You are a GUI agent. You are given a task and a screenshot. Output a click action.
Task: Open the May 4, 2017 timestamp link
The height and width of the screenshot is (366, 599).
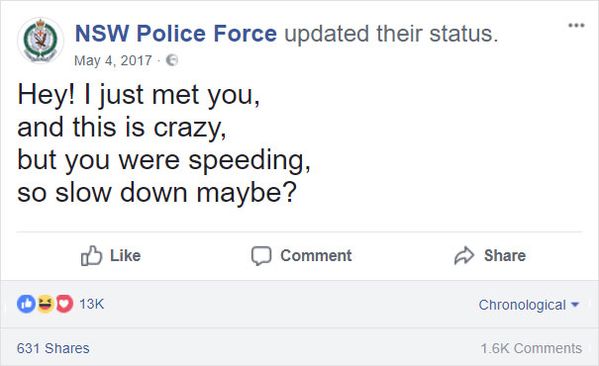[x=113, y=60]
